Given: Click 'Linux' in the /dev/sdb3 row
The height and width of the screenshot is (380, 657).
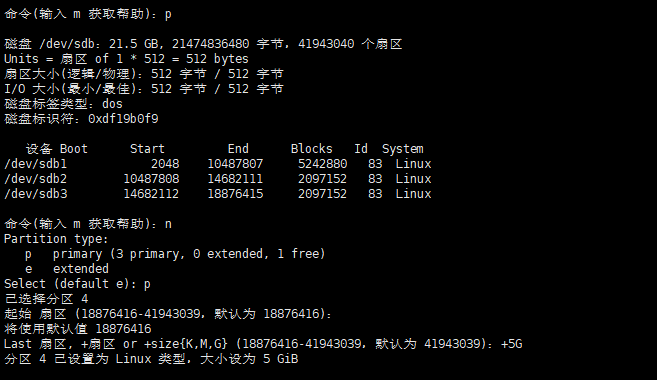Looking at the screenshot, I should pyautogui.click(x=413, y=194).
